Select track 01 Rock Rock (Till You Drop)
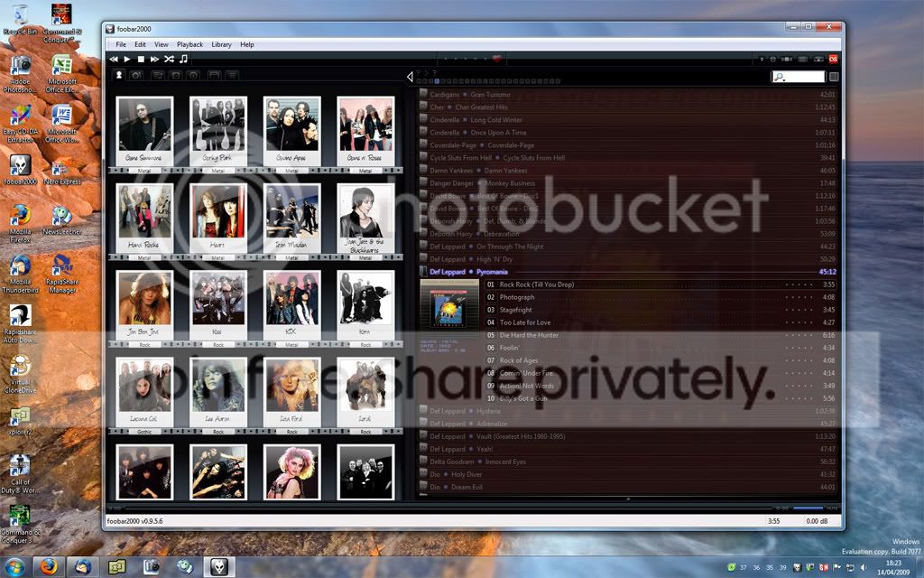The image size is (924, 578). tap(661, 284)
